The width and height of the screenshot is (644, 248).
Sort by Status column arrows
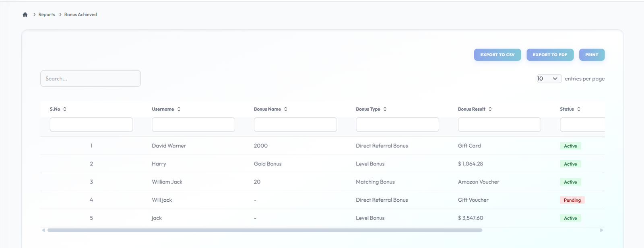pyautogui.click(x=579, y=109)
